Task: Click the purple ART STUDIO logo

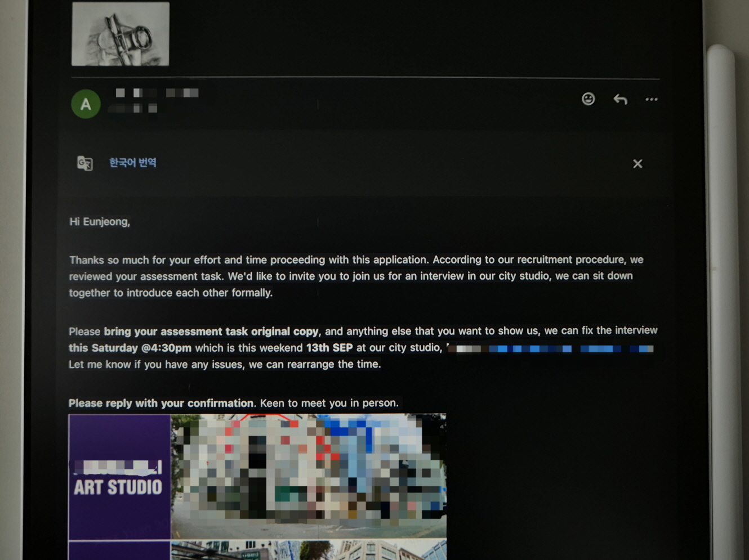Action: pos(119,477)
